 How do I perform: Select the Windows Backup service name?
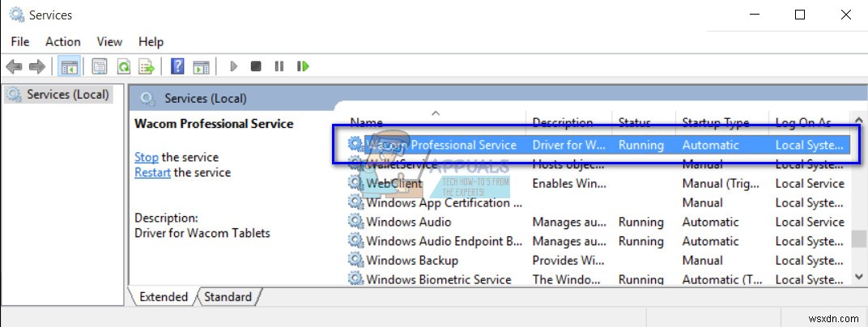(x=412, y=260)
